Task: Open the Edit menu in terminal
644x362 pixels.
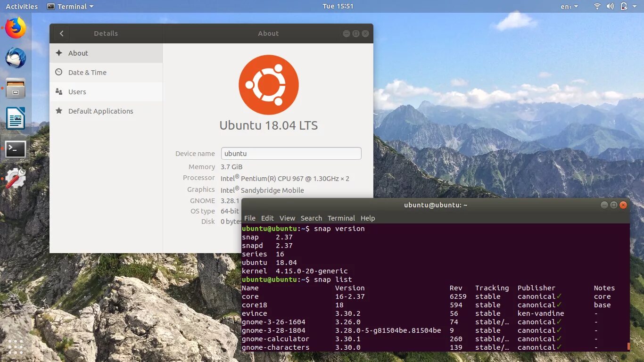Action: pyautogui.click(x=267, y=218)
